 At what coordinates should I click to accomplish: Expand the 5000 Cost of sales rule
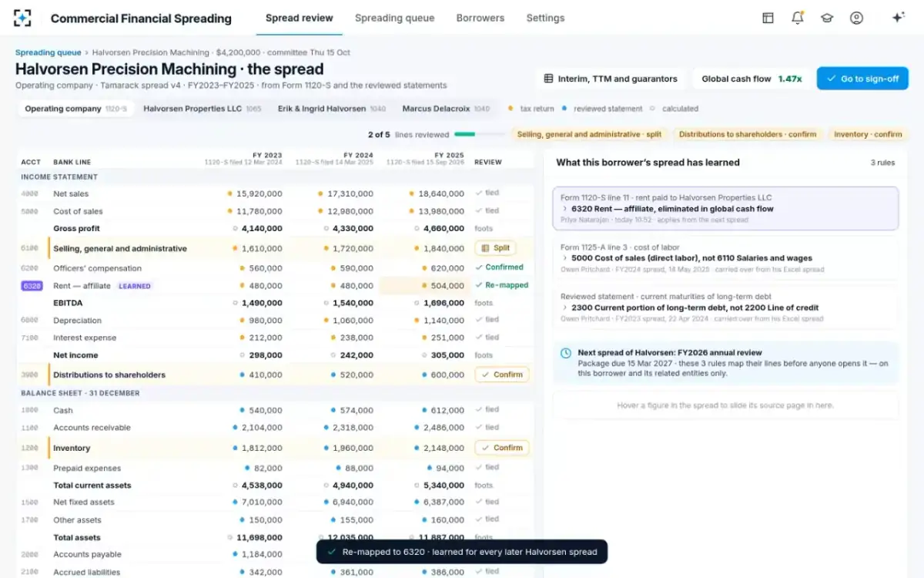[x=725, y=257]
